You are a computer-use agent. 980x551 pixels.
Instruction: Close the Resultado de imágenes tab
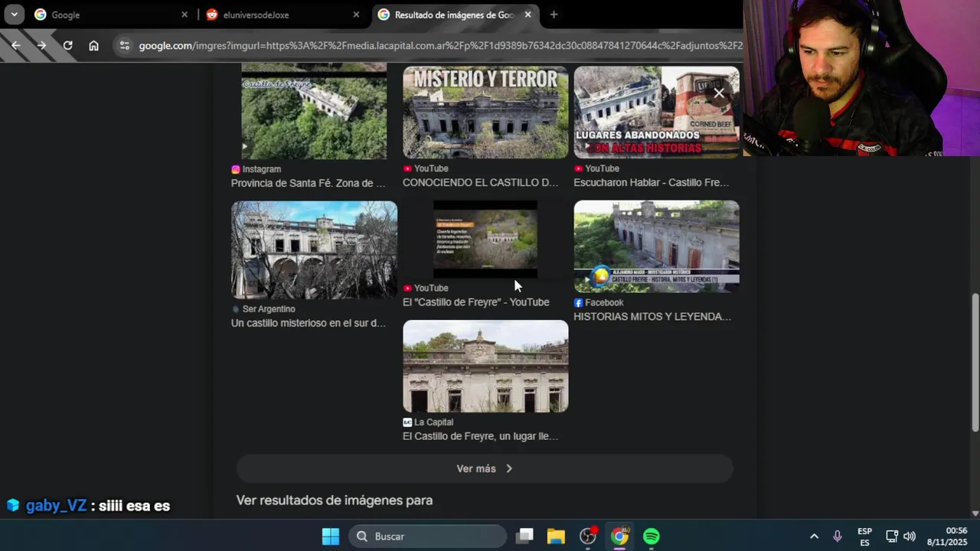[x=528, y=15]
